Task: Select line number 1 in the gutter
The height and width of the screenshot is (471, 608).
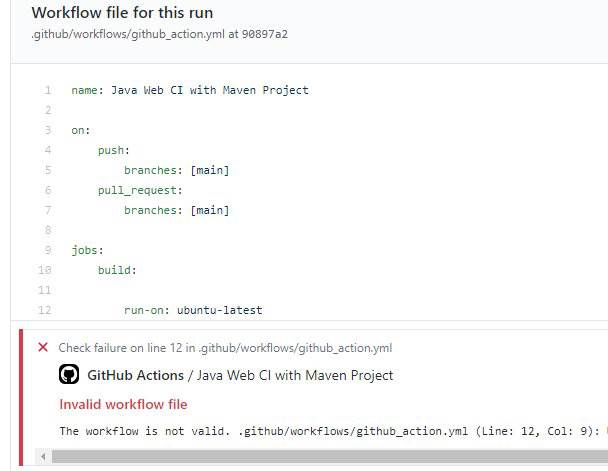Action: coord(48,90)
